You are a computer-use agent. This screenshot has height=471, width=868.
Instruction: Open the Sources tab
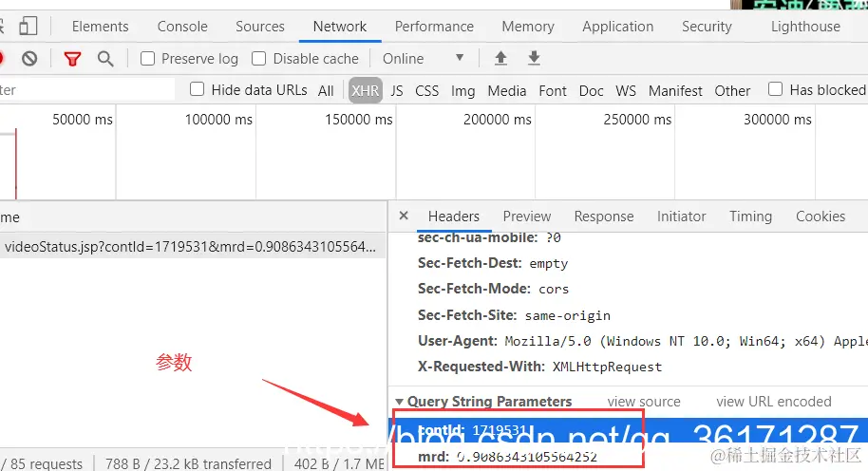click(259, 27)
